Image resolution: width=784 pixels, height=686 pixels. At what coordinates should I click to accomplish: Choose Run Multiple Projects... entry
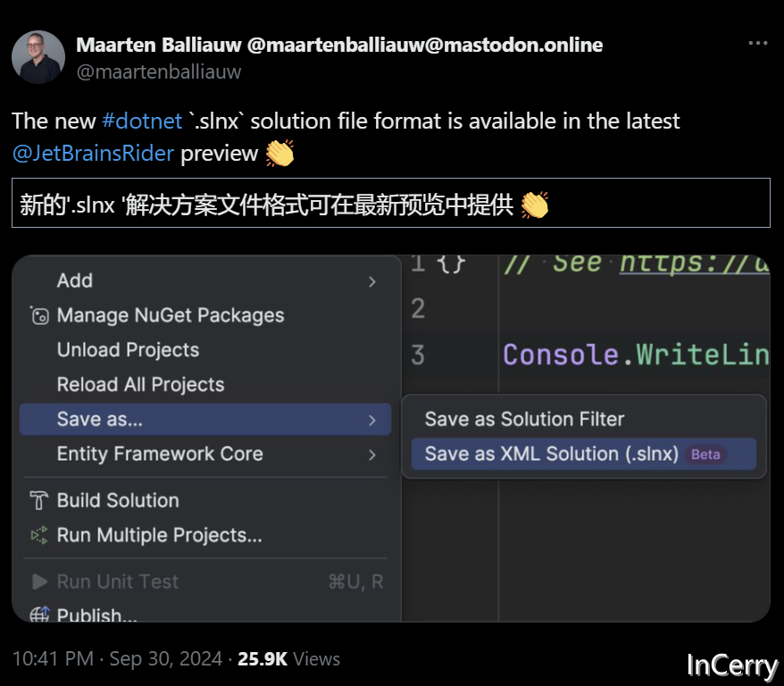tap(205, 535)
